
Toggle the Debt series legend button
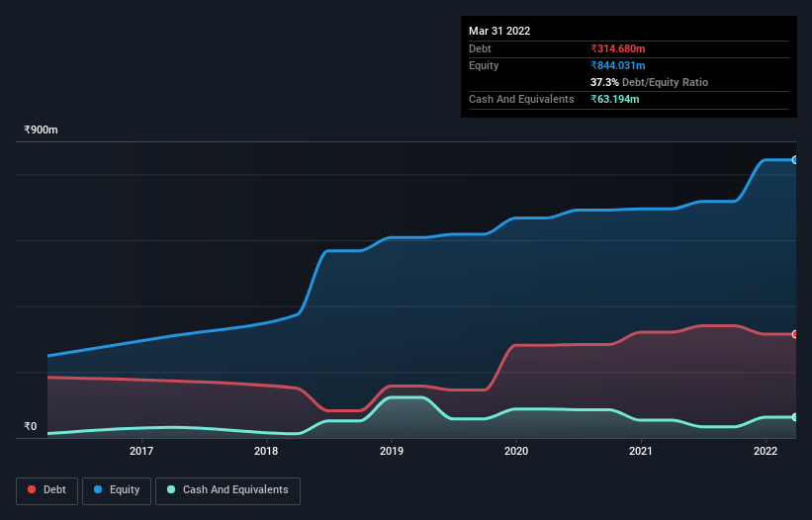[x=46, y=490]
